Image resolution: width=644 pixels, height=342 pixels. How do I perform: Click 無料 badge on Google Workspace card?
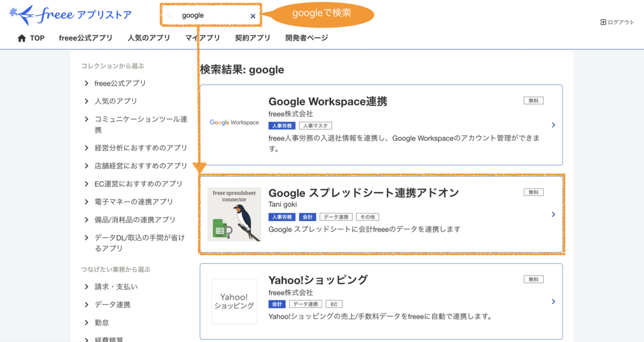(533, 100)
